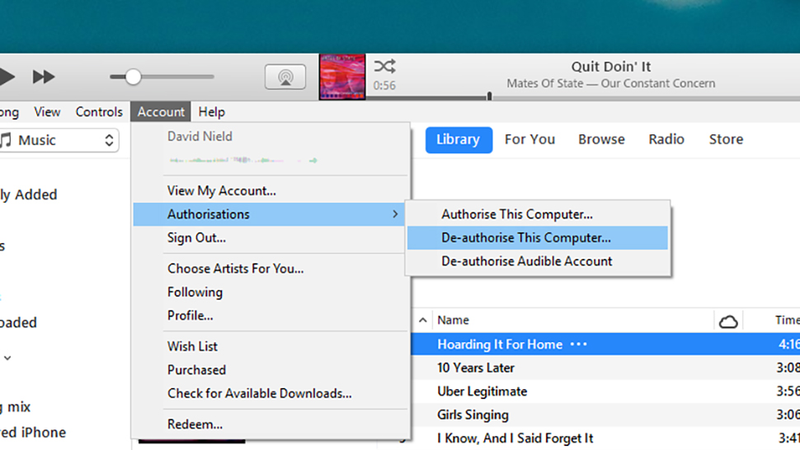This screenshot has width=800, height=450.
Task: Select Authorise This Computer
Action: tap(538, 214)
